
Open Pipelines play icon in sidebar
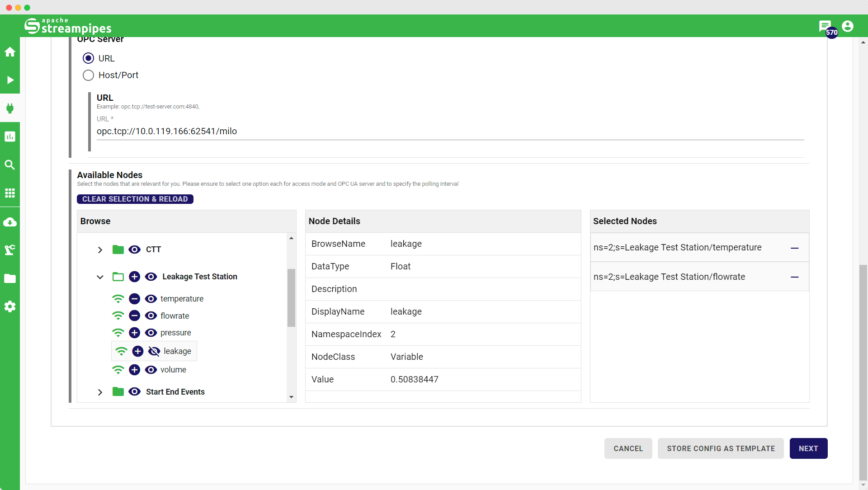point(10,80)
